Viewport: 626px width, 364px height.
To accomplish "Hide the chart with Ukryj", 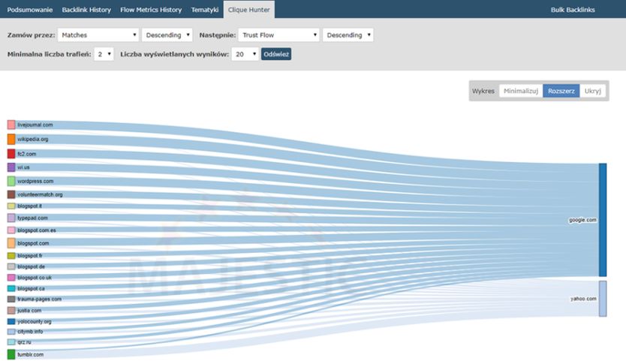I will (x=592, y=91).
